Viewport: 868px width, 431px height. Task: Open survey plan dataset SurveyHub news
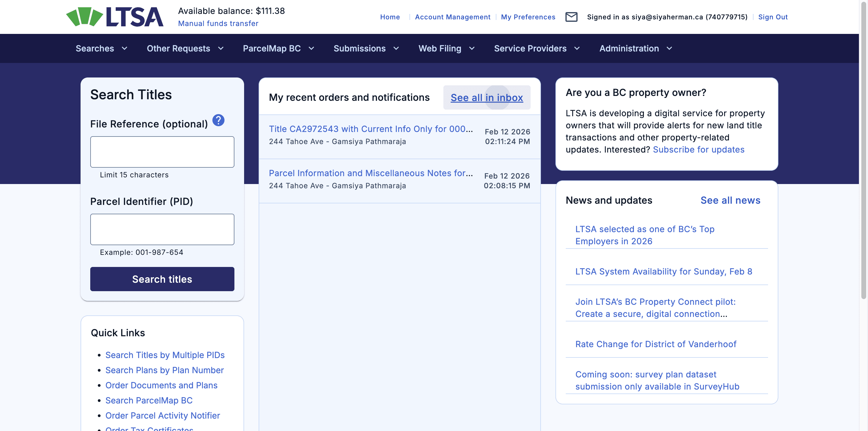coord(657,380)
